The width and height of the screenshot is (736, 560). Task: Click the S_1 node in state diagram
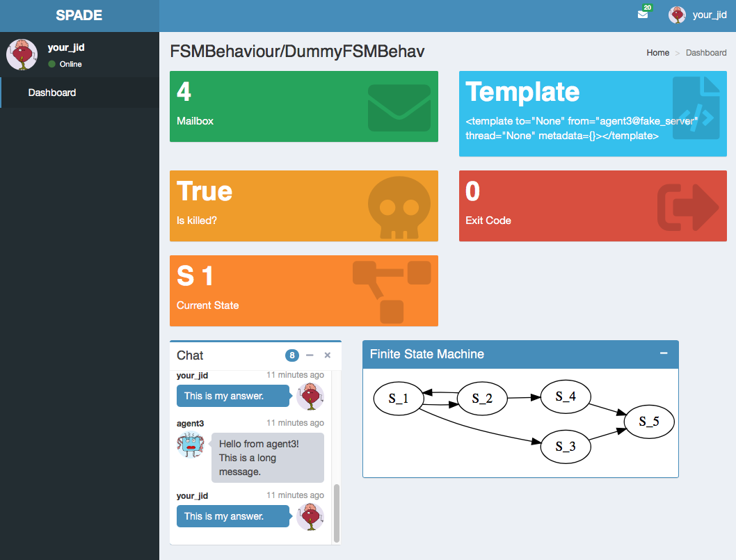[398, 399]
